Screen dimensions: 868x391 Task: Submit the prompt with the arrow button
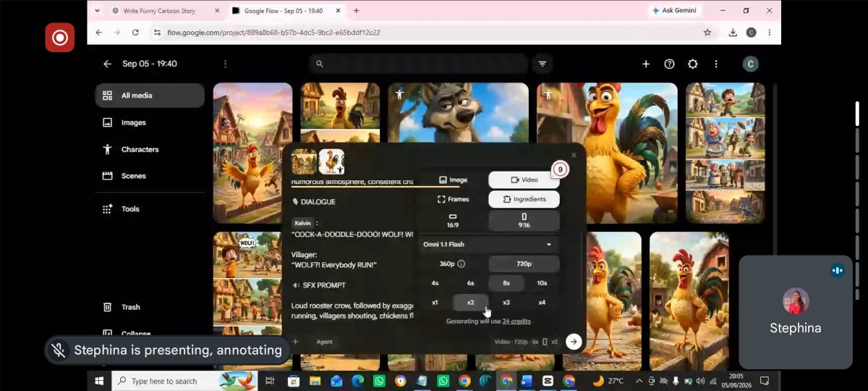[x=574, y=342]
